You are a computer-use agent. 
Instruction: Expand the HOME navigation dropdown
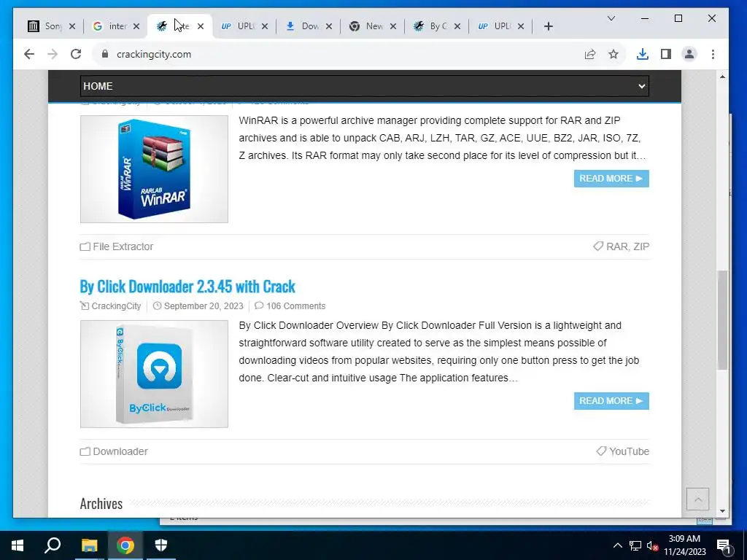pyautogui.click(x=365, y=86)
